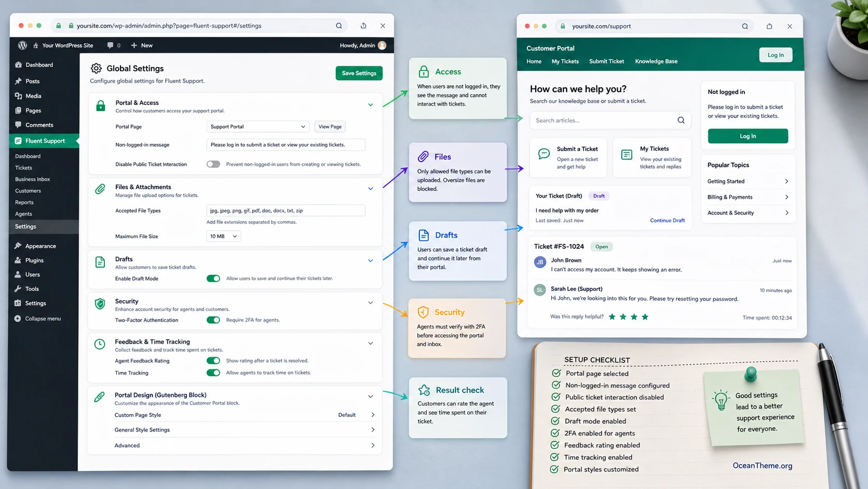Click the Drafts document icon in settings
The width and height of the screenshot is (868, 489).
point(100,262)
